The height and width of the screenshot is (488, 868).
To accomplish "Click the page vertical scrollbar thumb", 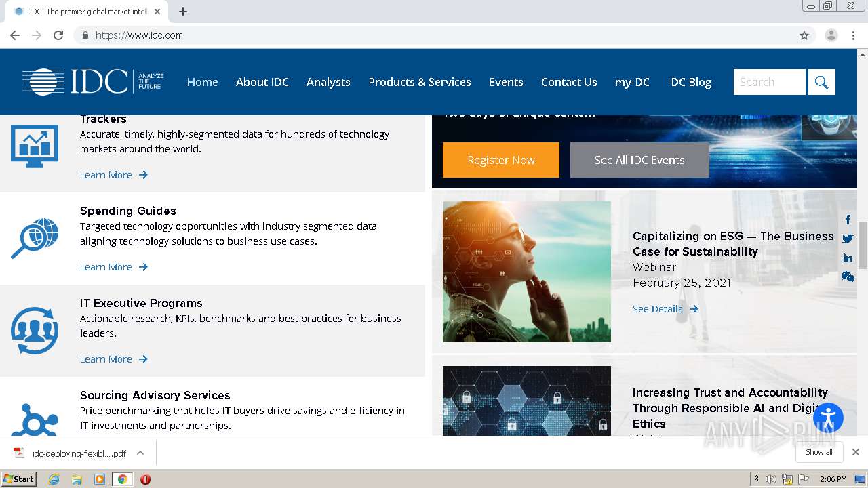I will pos(863,245).
